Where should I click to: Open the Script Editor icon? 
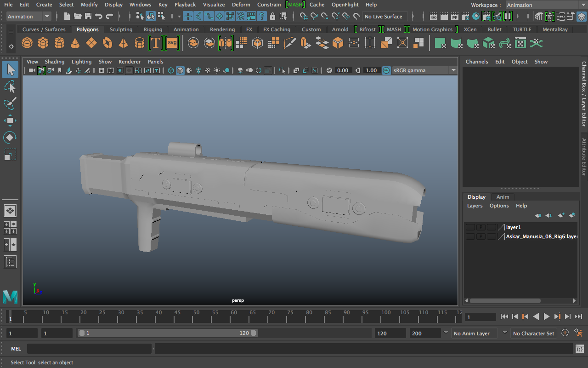pyautogui.click(x=580, y=349)
